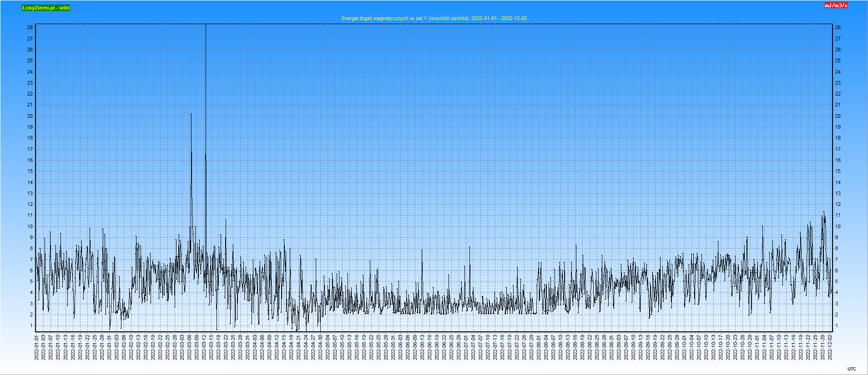868x375 pixels.
Task: Click the value 5 on the right axis
Action: click(x=836, y=281)
